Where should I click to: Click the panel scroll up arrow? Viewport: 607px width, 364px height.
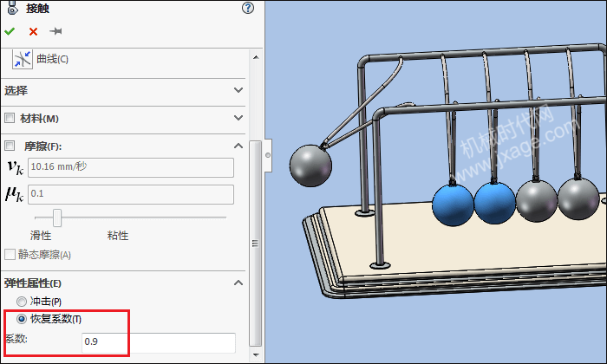coord(256,57)
